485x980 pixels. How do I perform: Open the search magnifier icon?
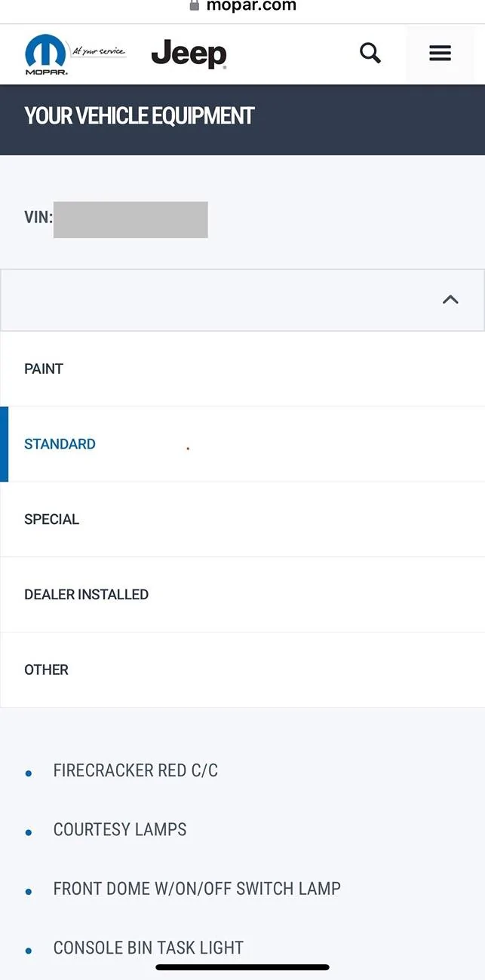(370, 53)
